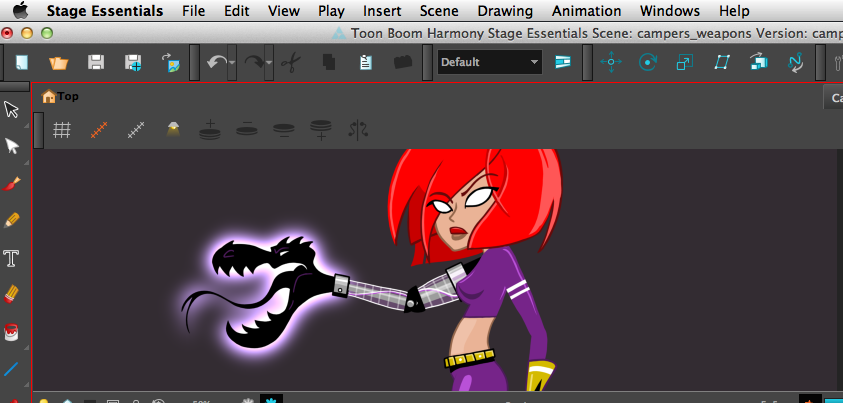The image size is (843, 403).
Task: Save the scene with the floppy disk icon
Action: pos(96,63)
